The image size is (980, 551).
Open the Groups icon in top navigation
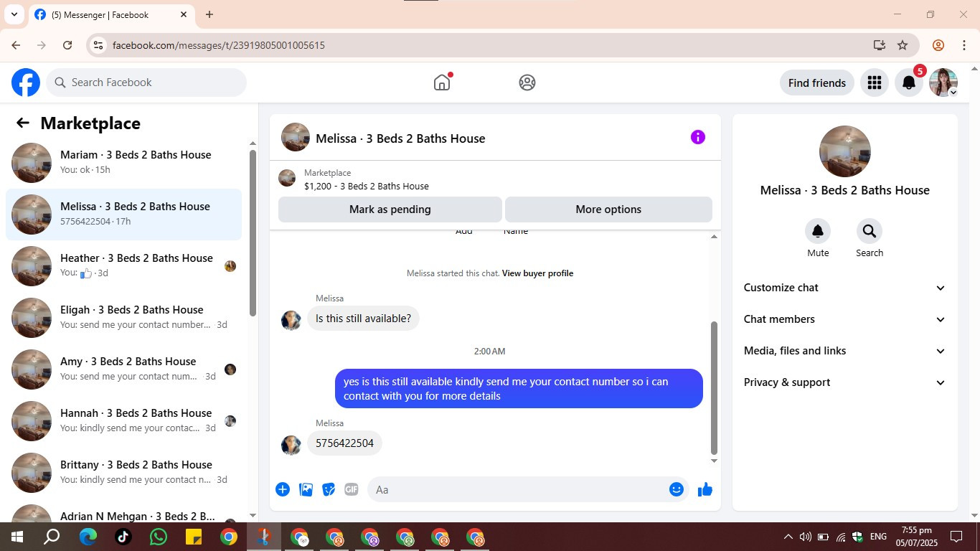coord(527,83)
